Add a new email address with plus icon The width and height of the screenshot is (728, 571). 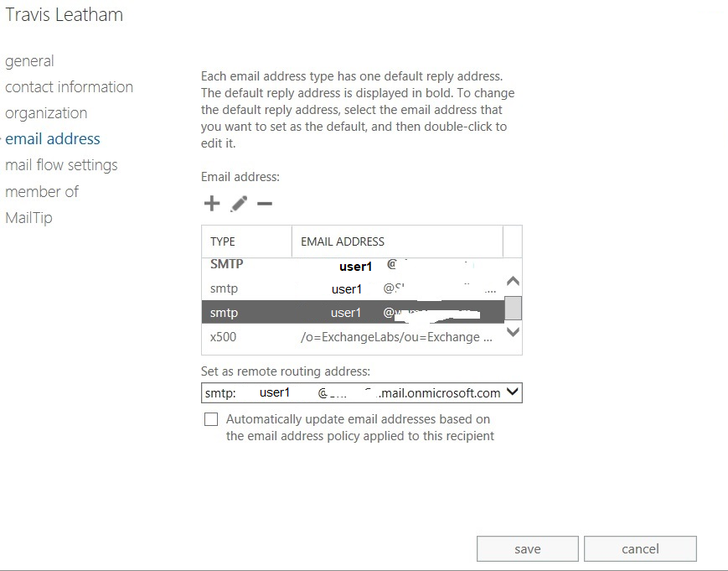[x=212, y=204]
